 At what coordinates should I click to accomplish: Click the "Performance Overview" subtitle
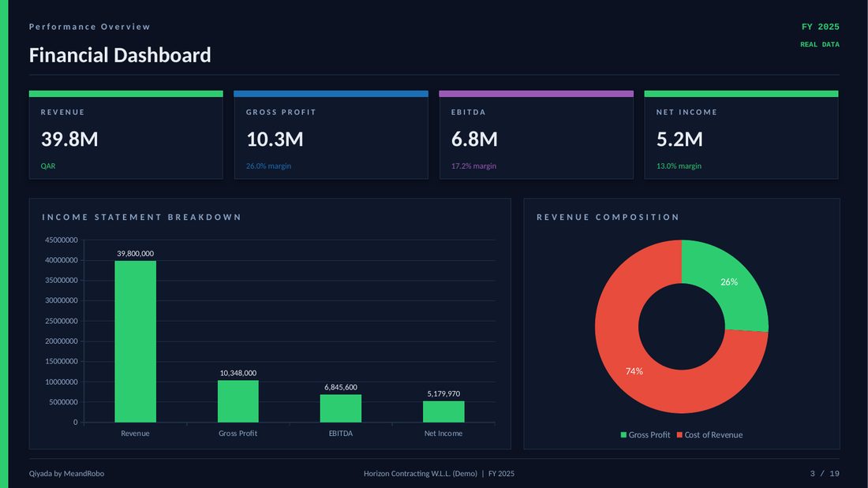click(x=90, y=27)
